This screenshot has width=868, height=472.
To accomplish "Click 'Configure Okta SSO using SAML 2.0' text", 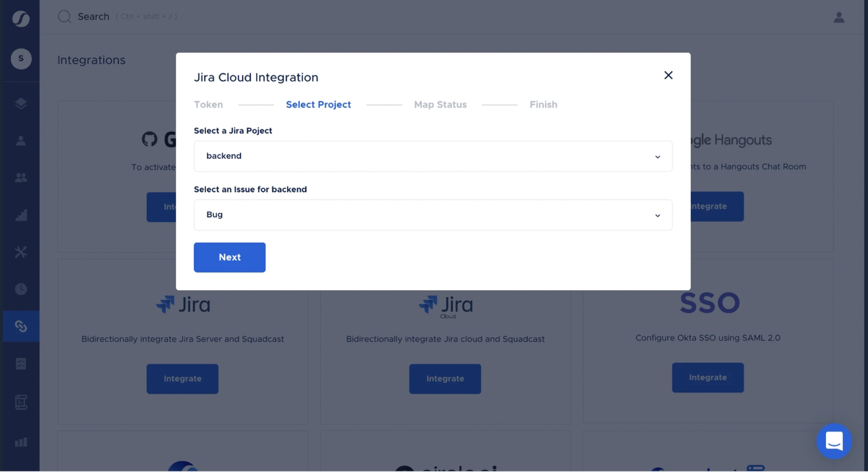I will click(x=708, y=338).
